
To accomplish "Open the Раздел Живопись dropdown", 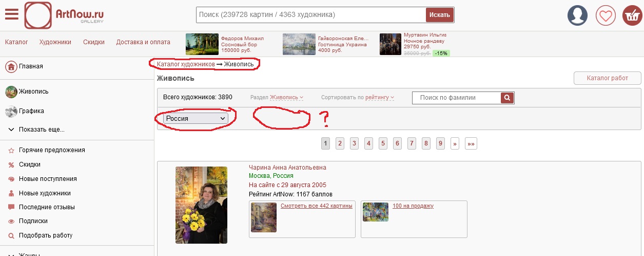I will 286,97.
